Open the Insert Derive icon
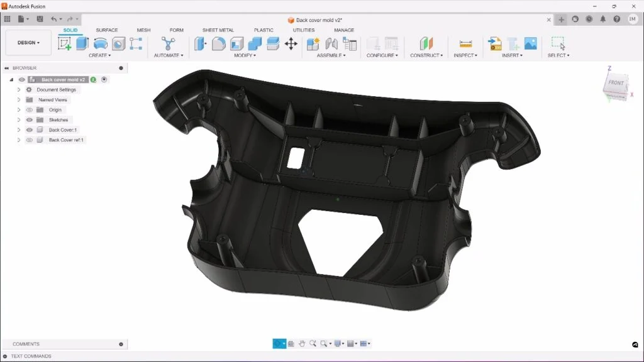Screen dimensions: 644x362 494,43
